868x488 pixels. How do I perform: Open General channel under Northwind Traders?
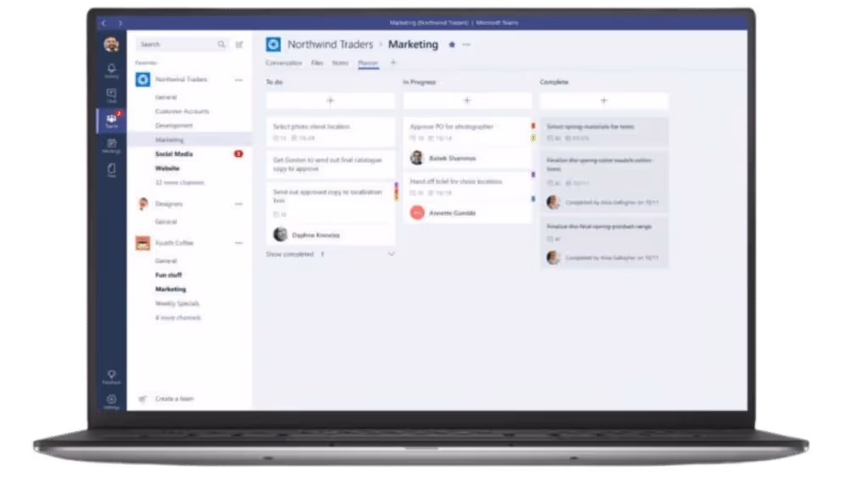pyautogui.click(x=166, y=97)
